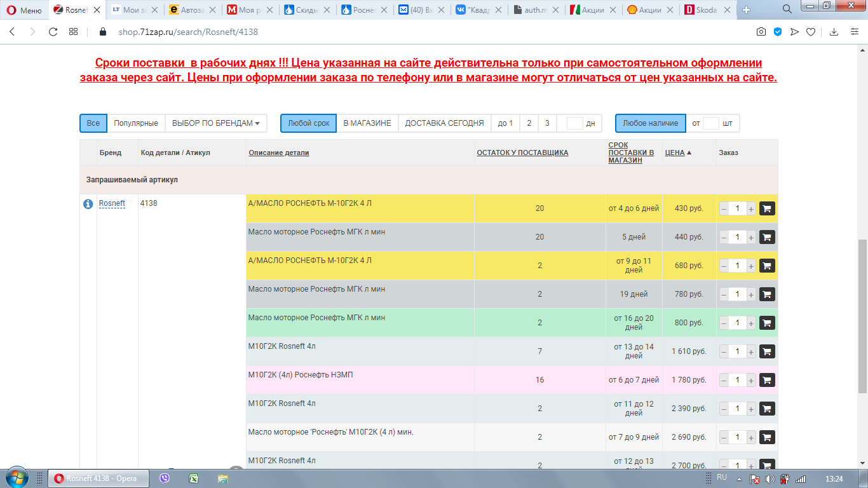Image resolution: width=868 pixels, height=488 pixels.
Task: Add 2 390 руб. item to cart
Action: (767, 409)
